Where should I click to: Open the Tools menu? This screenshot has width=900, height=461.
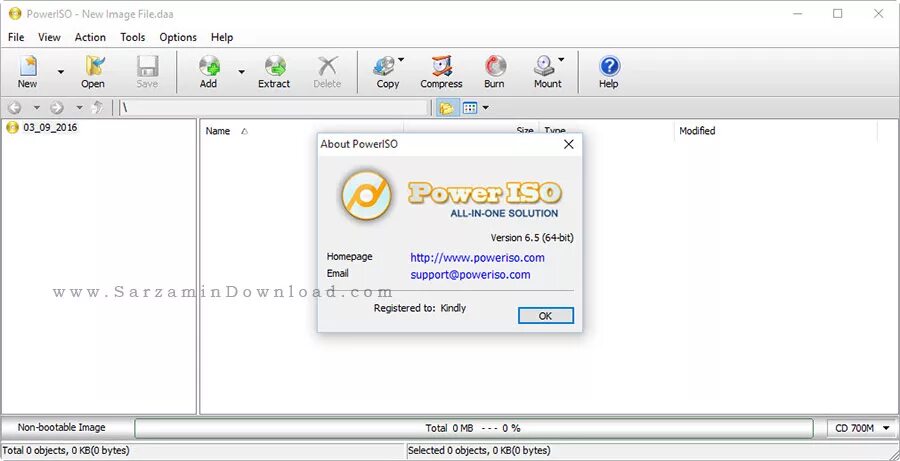[x=133, y=37]
